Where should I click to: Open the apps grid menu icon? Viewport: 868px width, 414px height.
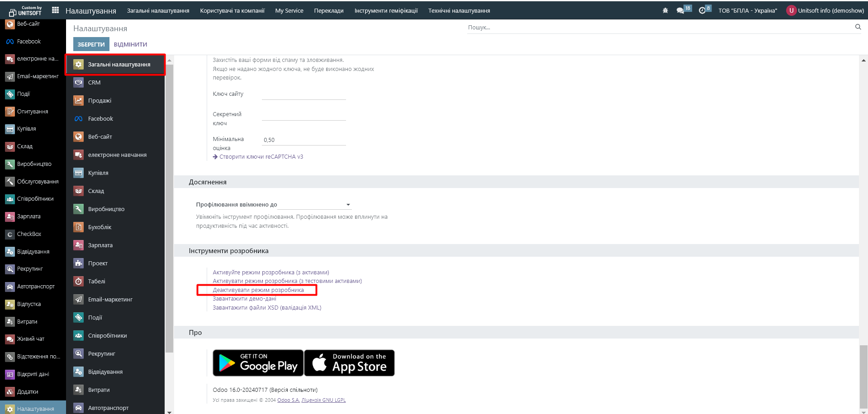click(x=55, y=10)
